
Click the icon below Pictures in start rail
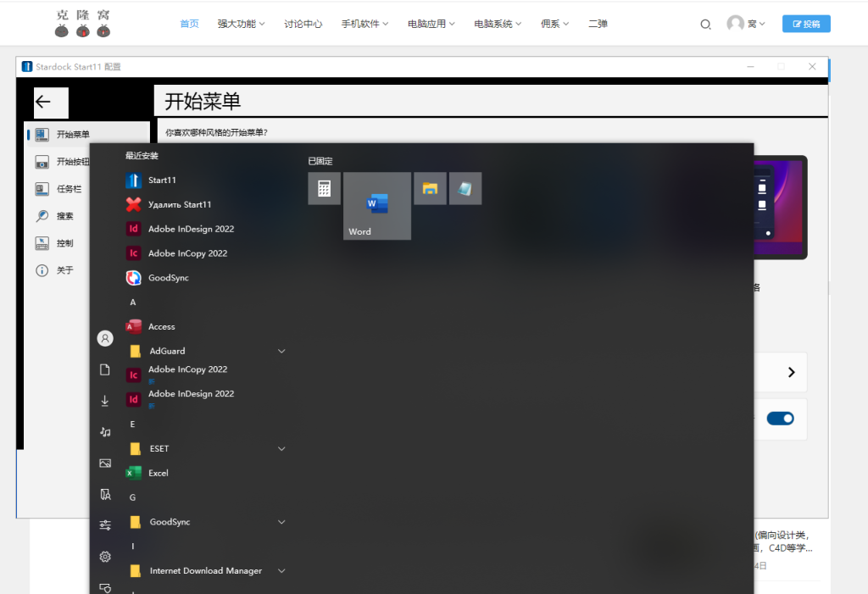click(x=105, y=494)
